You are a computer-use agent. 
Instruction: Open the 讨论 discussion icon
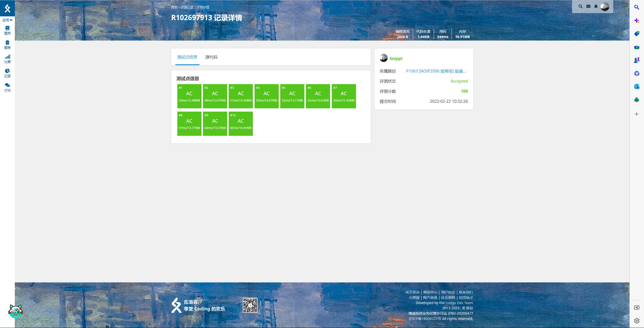[x=7, y=87]
